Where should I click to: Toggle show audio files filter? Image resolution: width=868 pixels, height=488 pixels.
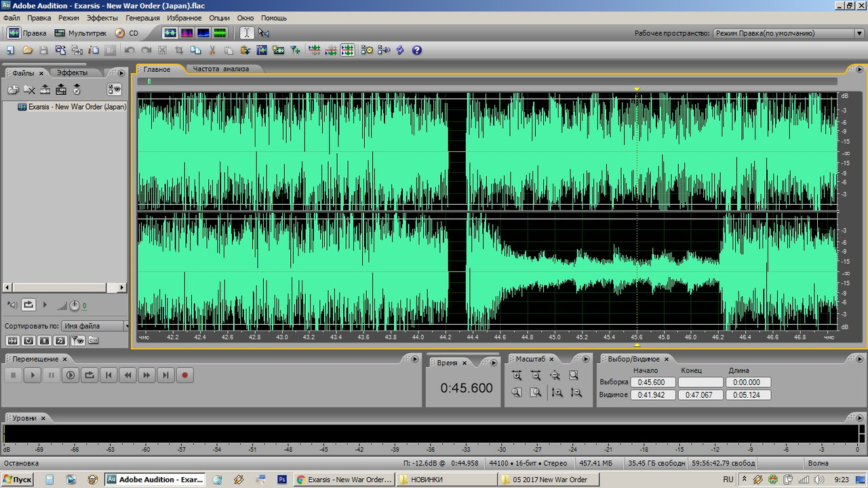[12, 340]
